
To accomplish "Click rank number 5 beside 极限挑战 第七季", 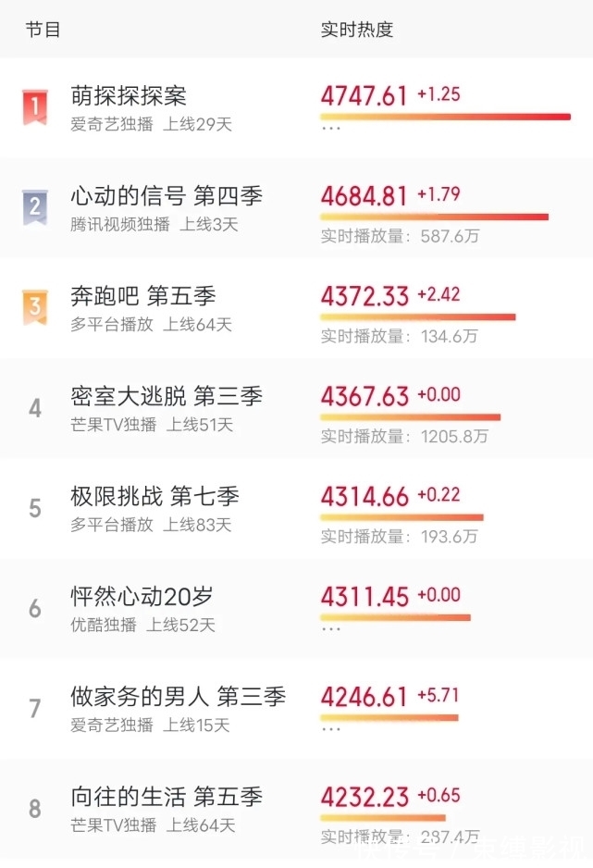I will tap(34, 507).
